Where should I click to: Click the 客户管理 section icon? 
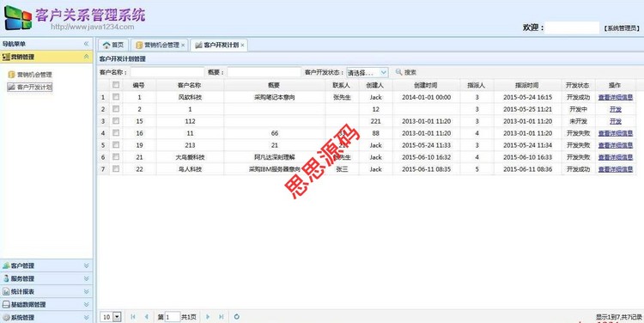click(6, 265)
